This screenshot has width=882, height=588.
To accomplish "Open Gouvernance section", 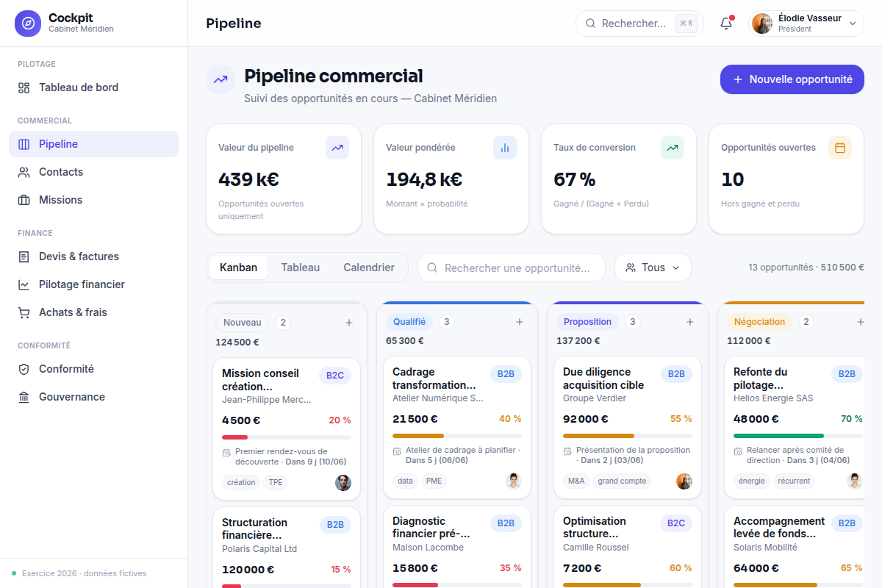I will click(93, 397).
